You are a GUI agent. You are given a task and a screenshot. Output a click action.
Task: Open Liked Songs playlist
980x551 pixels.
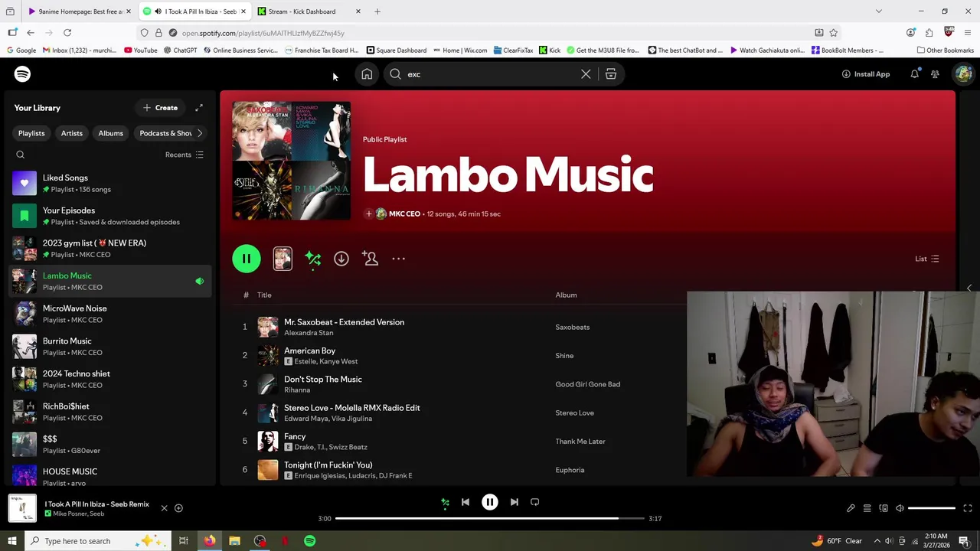point(109,184)
